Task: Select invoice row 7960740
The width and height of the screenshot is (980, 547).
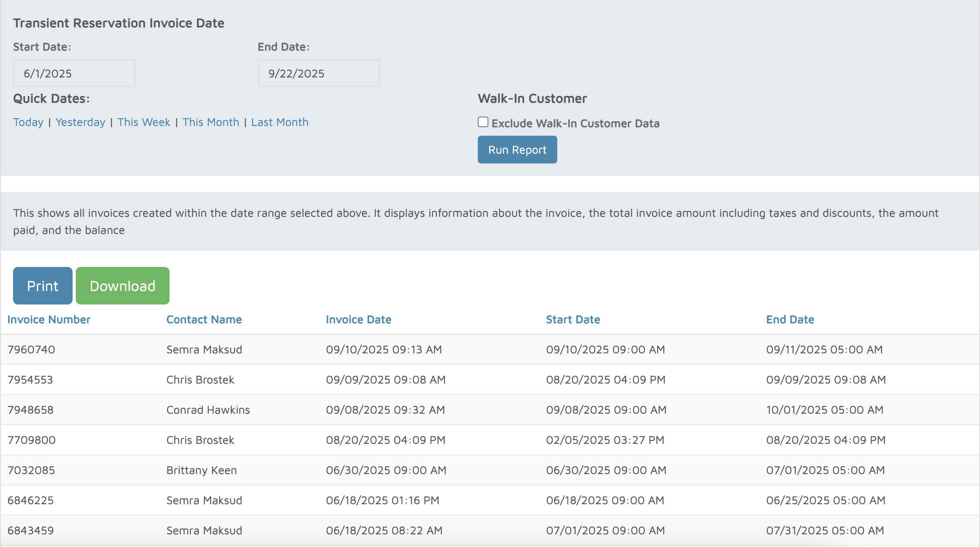Action: tap(31, 349)
